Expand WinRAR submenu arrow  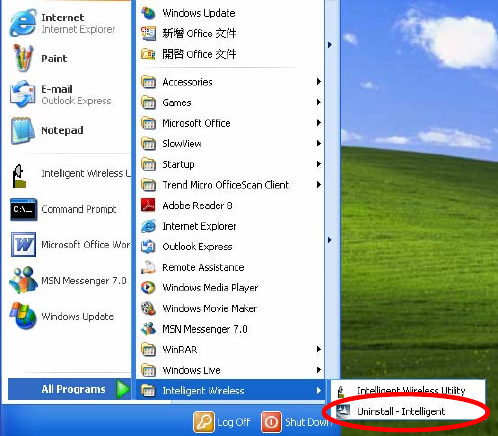point(319,349)
